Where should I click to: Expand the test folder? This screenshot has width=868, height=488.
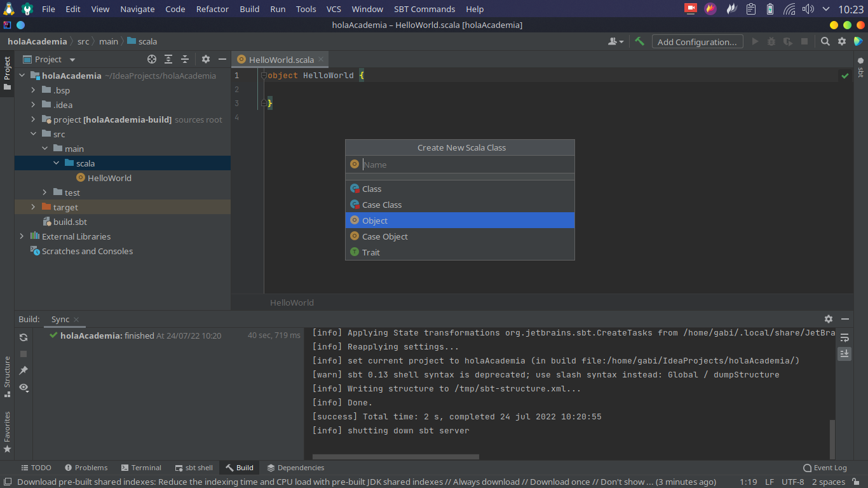(44, 193)
